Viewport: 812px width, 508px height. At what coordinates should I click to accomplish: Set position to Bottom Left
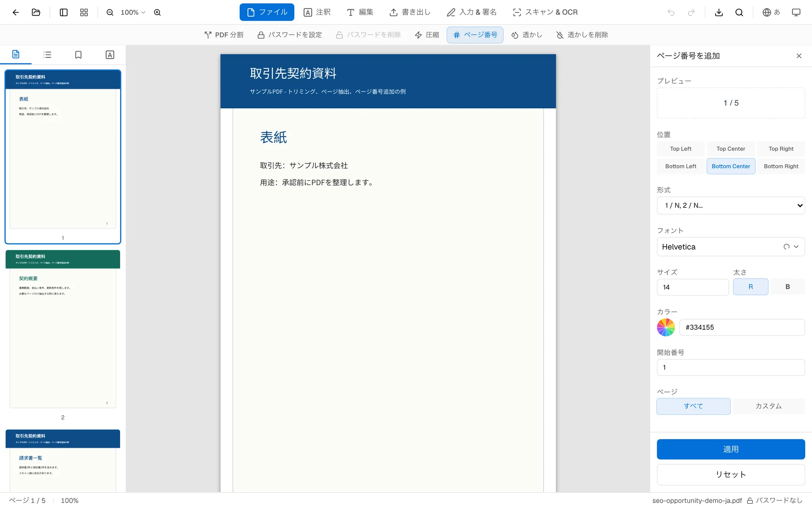(x=680, y=166)
